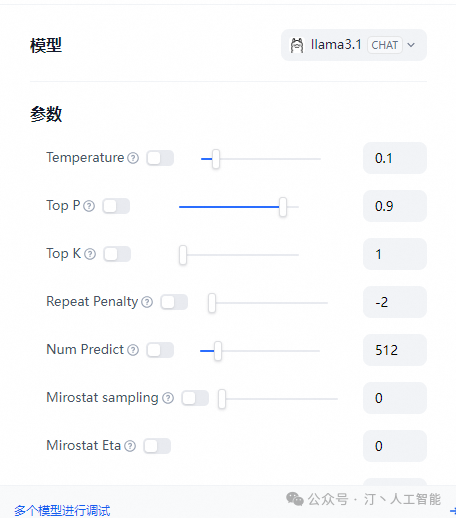Enable the Mirostat Eta toggle
456x518 pixels.
(157, 446)
